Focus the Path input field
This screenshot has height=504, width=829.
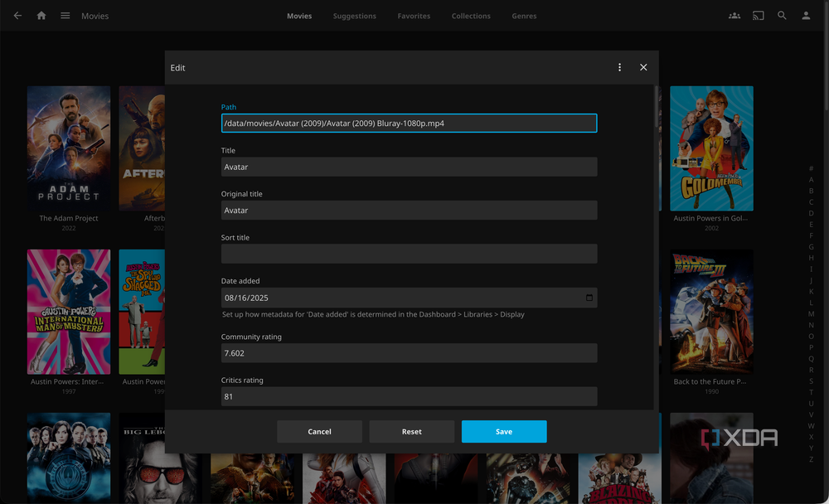coord(410,124)
